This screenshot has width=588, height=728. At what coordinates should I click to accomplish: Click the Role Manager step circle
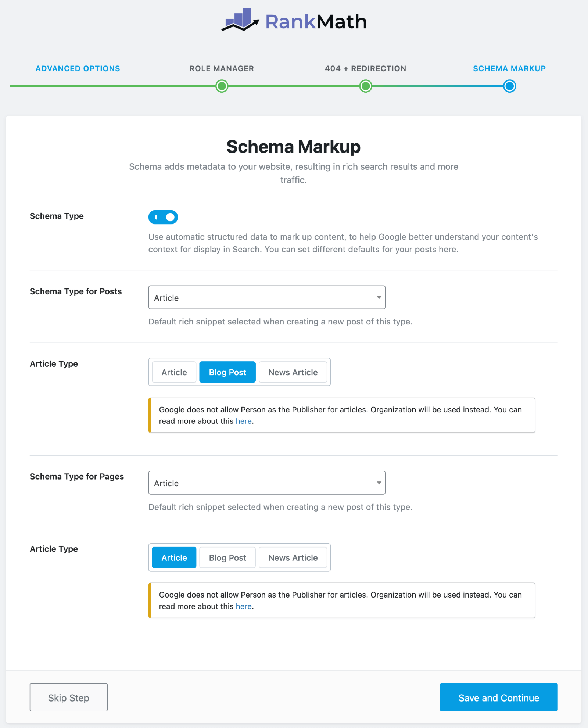[222, 86]
